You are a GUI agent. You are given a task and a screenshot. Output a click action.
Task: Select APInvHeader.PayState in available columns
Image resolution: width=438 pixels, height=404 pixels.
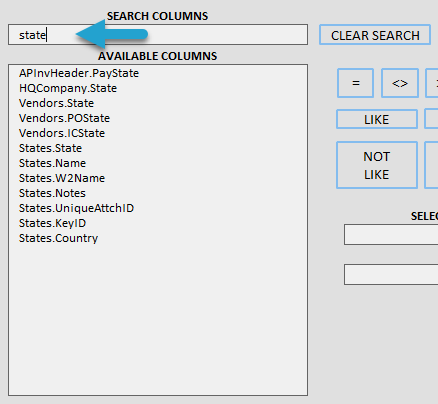[x=79, y=73]
